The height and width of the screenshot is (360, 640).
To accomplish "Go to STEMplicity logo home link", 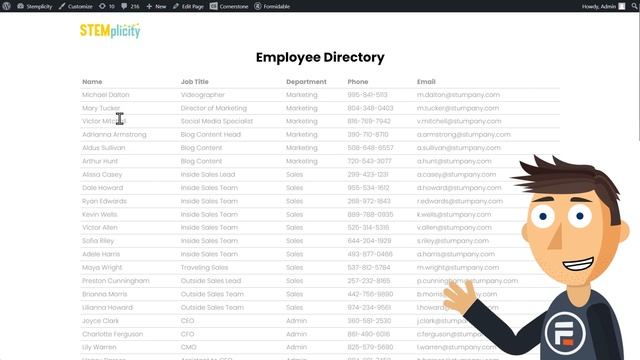I will (x=110, y=31).
